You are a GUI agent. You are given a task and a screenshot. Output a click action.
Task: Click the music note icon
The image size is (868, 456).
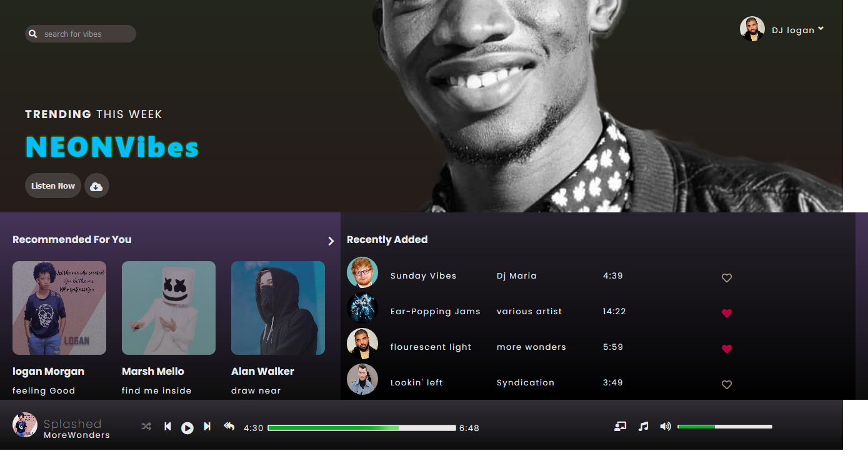pos(643,426)
